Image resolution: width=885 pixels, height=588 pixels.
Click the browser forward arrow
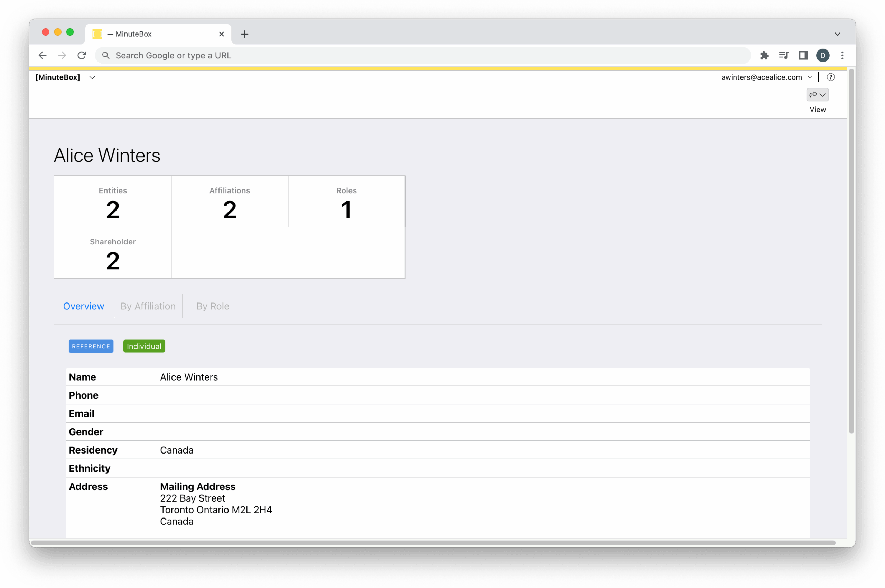[x=62, y=56]
